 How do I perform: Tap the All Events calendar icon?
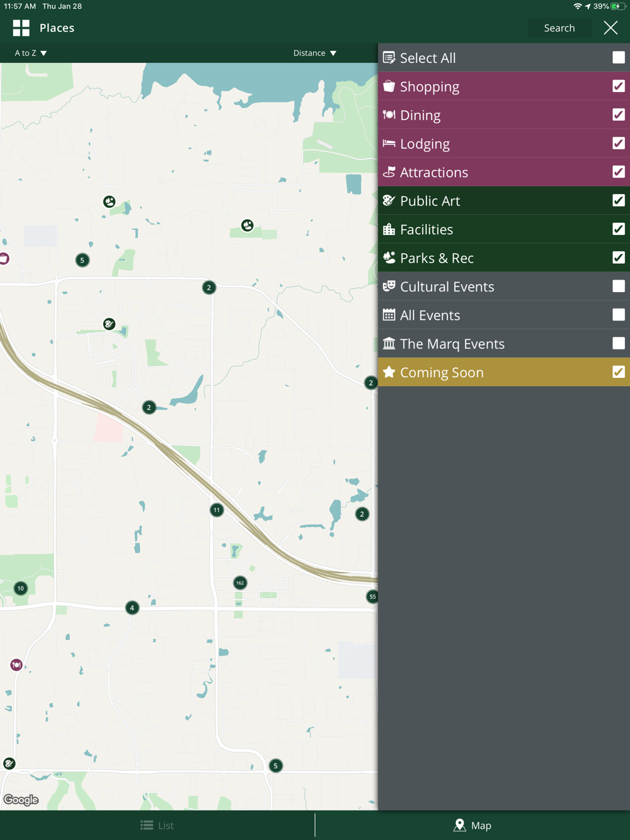[x=389, y=315]
